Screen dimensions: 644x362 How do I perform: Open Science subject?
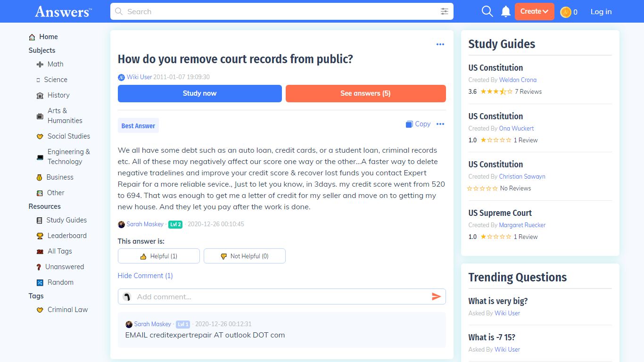56,80
